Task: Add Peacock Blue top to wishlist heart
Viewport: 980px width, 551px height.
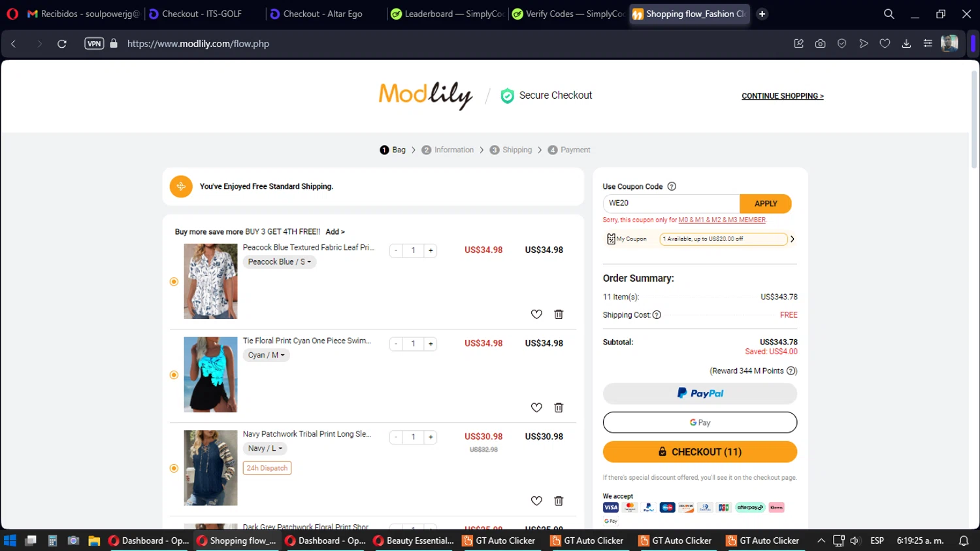Action: (536, 314)
